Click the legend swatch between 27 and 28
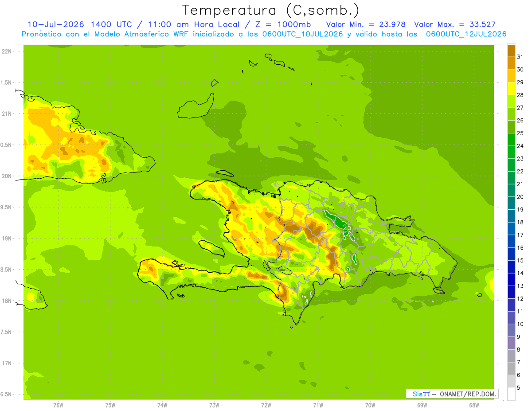 click(511, 102)
